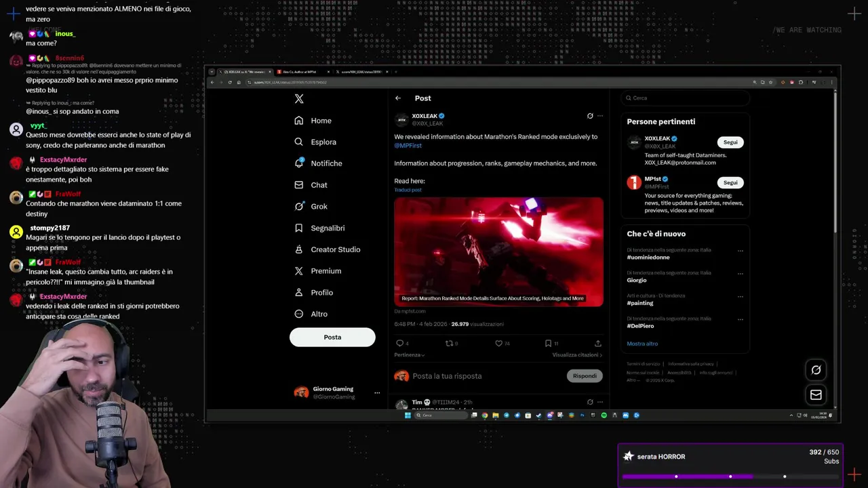Image resolution: width=868 pixels, height=488 pixels.
Task: Open Giorno Gaming account menu dots
Action: [x=377, y=393]
